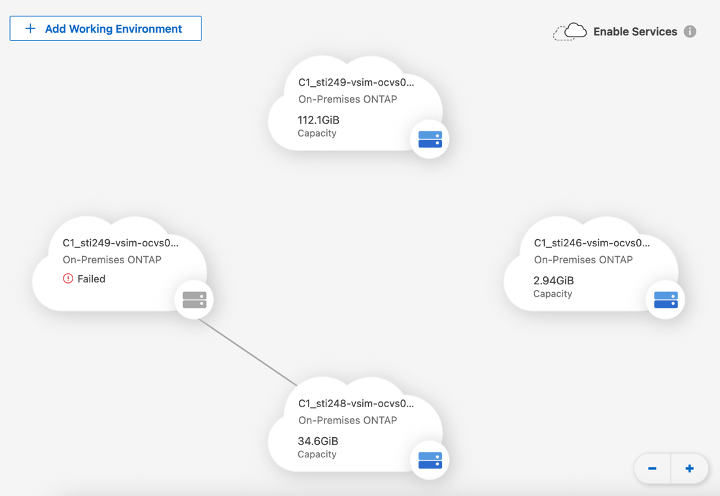Open the Enable Services link text
This screenshot has width=720, height=496.
(x=635, y=32)
